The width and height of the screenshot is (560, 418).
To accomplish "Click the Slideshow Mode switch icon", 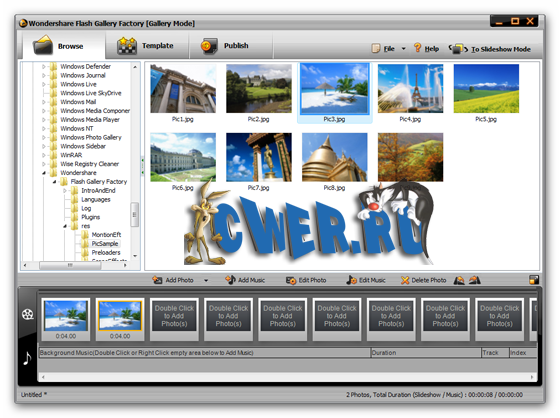I will [x=458, y=48].
